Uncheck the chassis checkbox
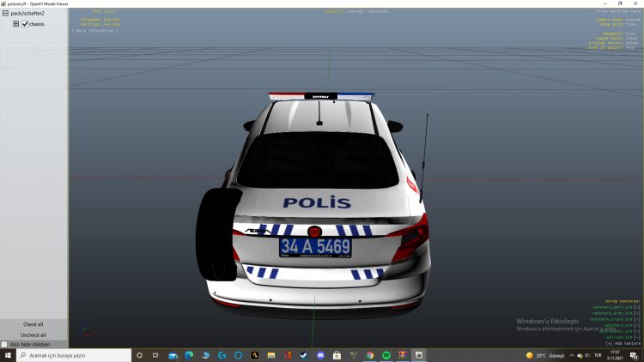Image resolution: width=644 pixels, height=362 pixels. [25, 24]
